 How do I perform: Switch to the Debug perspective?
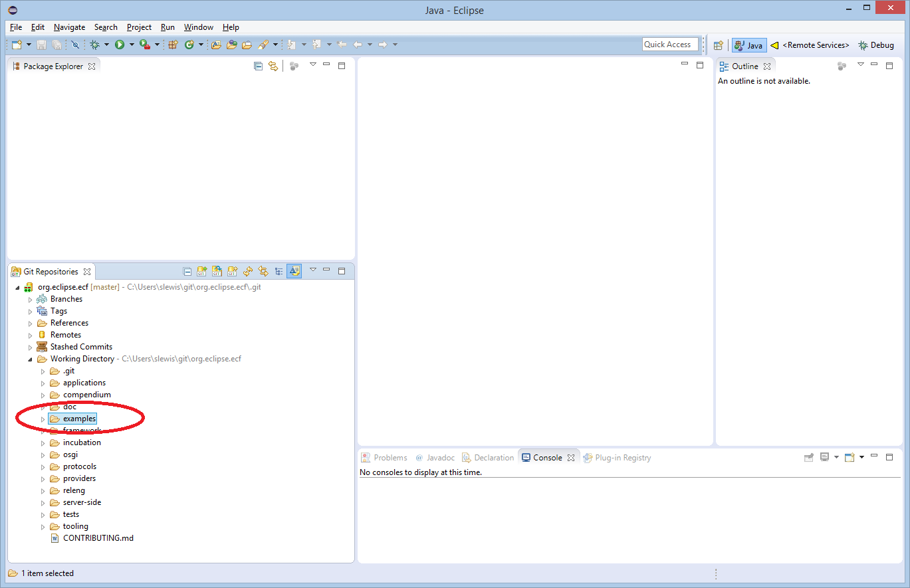[876, 45]
